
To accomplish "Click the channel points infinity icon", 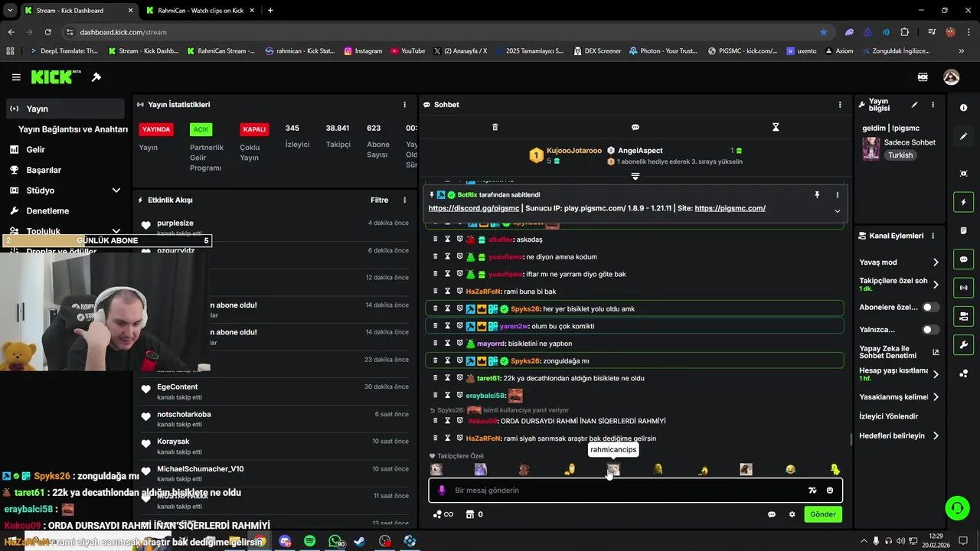I will [443, 514].
